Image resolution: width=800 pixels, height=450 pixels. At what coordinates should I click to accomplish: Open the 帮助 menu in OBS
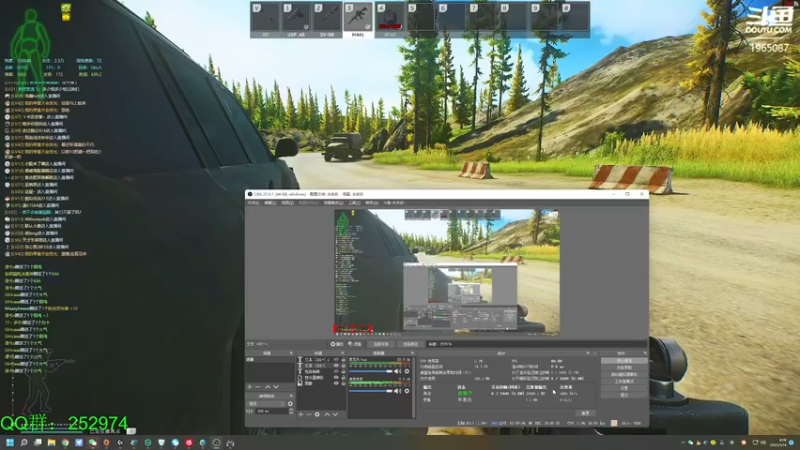(372, 203)
